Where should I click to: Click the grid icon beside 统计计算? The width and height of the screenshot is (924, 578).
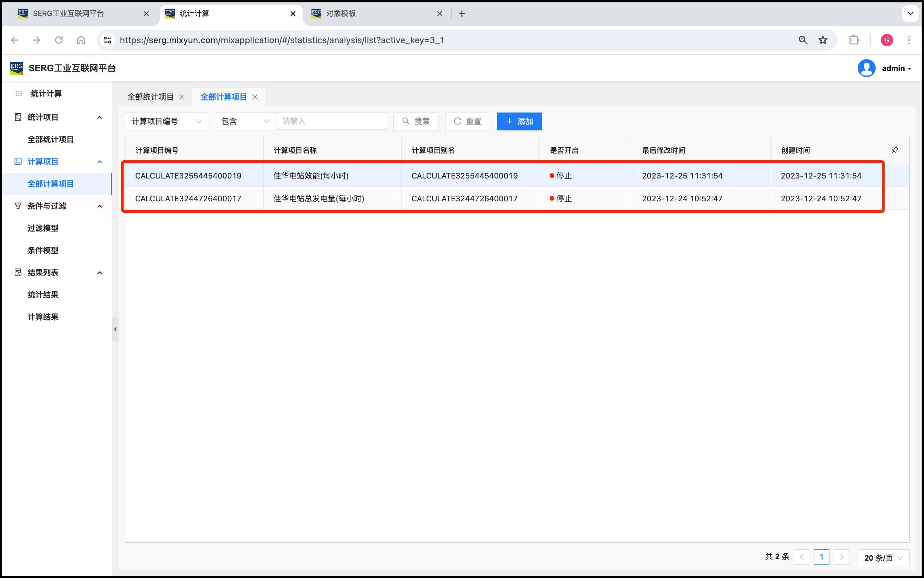[19, 94]
